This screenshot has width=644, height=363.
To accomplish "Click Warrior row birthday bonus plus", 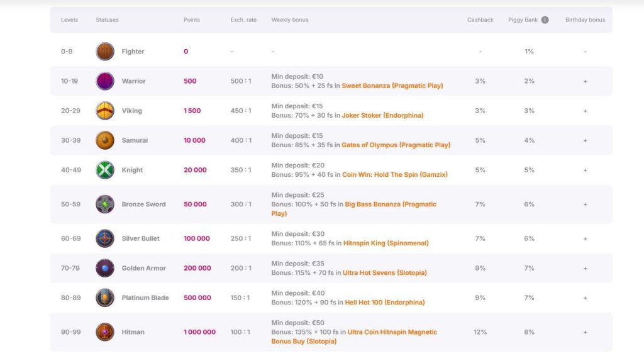I will point(585,81).
